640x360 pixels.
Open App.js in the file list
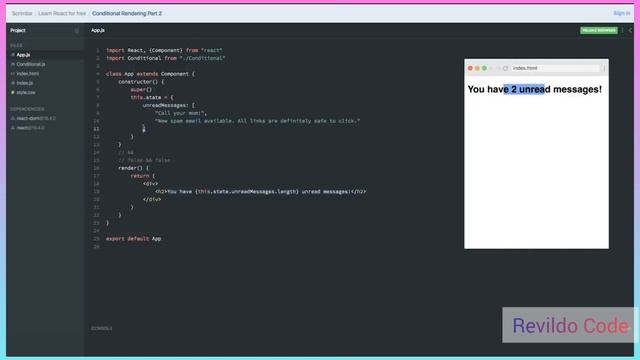point(23,55)
